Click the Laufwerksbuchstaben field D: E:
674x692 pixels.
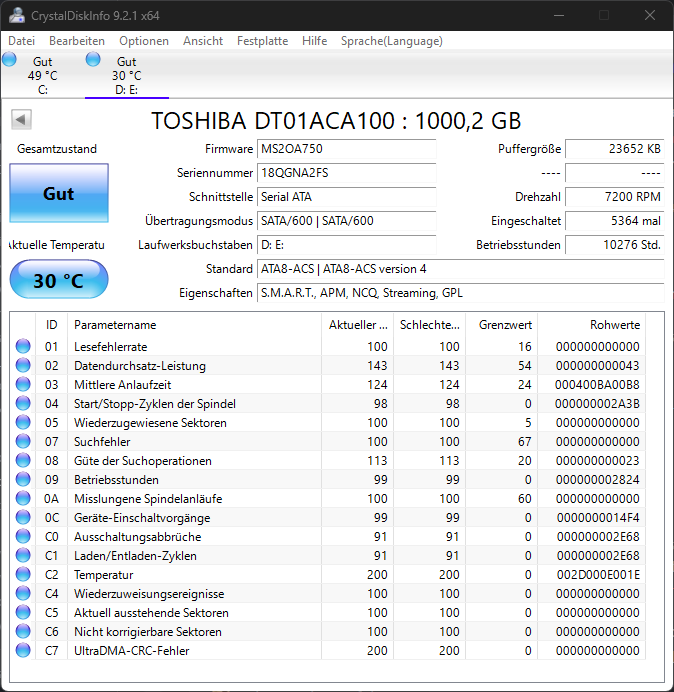click(x=346, y=245)
